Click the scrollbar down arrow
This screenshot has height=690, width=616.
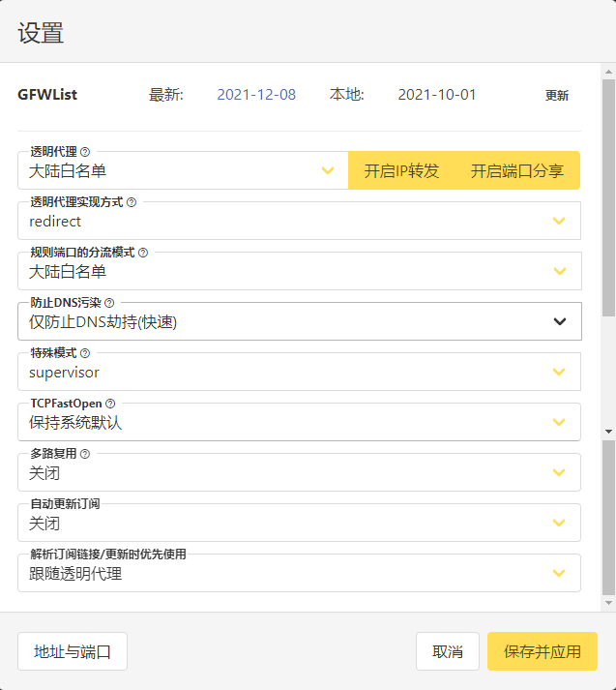(x=608, y=431)
